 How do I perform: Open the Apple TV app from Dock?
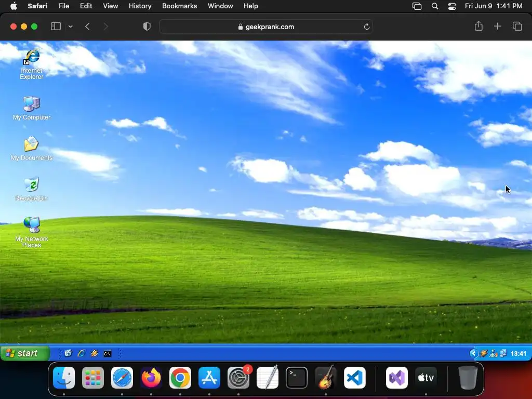(426, 377)
